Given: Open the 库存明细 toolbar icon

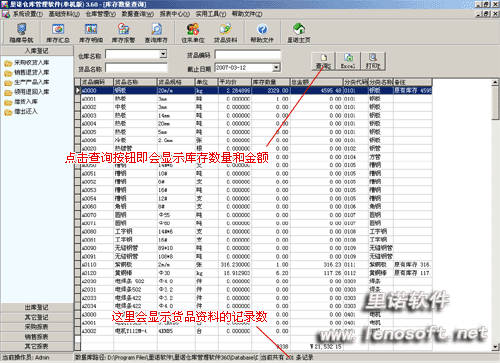Looking at the screenshot, I should (x=91, y=33).
